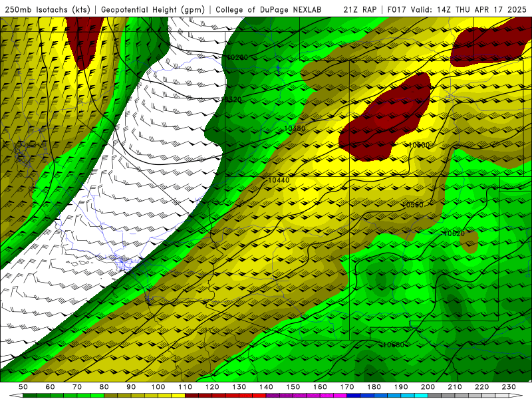The height and width of the screenshot is (399, 532).
Task: Click the 70 legend value
Action: pyautogui.click(x=77, y=387)
